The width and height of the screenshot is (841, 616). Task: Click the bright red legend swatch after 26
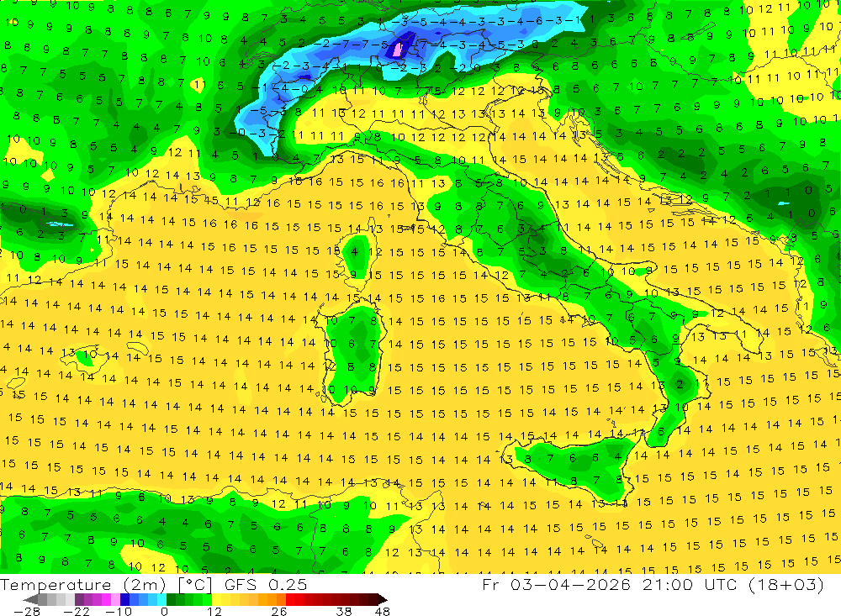[x=290, y=599]
